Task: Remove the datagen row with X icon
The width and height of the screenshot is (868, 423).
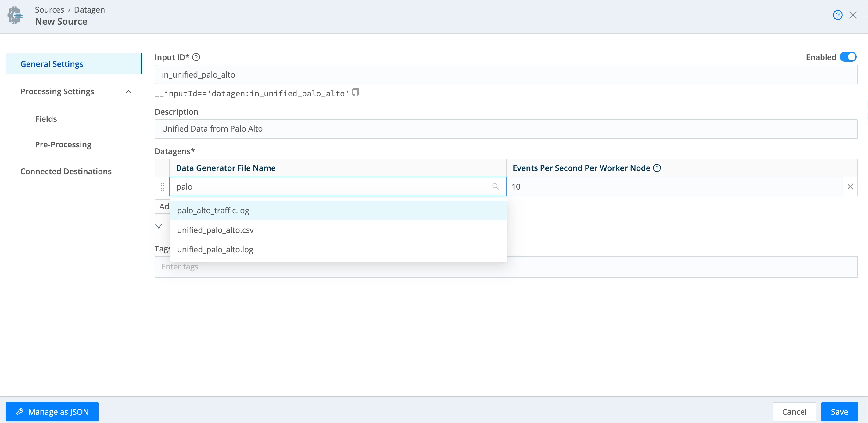Action: tap(850, 187)
